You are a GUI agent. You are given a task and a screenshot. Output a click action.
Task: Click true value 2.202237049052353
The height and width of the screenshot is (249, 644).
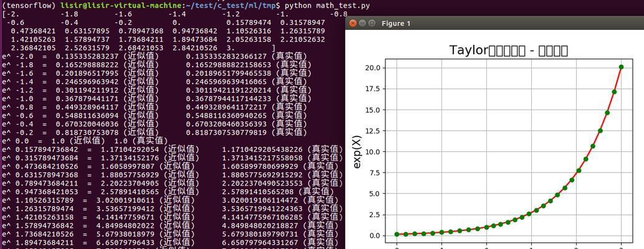tap(263, 184)
